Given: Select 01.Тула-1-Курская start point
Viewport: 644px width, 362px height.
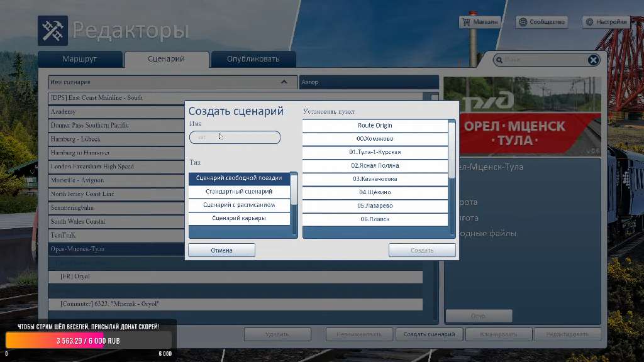Looking at the screenshot, I should click(x=375, y=152).
